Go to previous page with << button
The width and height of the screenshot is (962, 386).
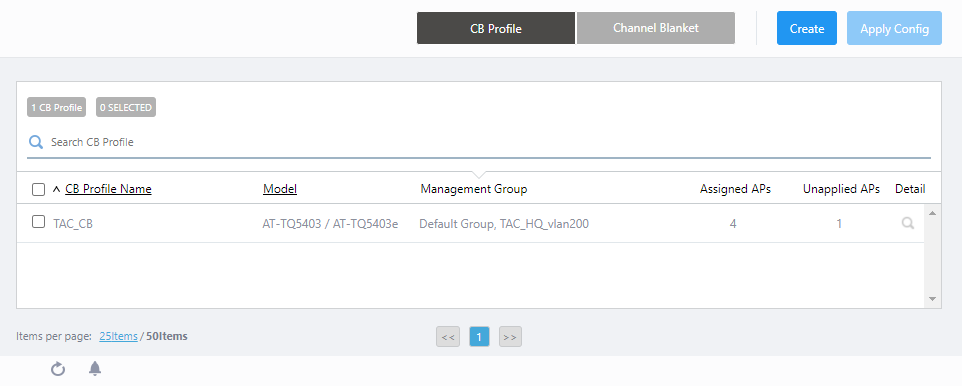coord(448,337)
